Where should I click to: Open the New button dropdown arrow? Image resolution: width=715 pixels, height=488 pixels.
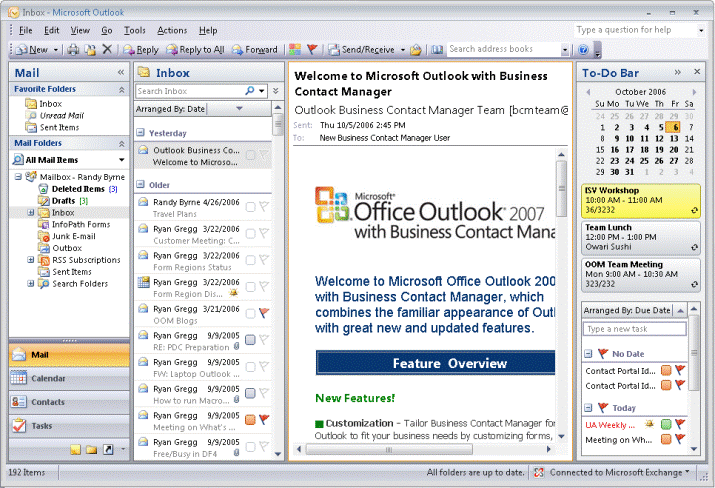pyautogui.click(x=56, y=49)
